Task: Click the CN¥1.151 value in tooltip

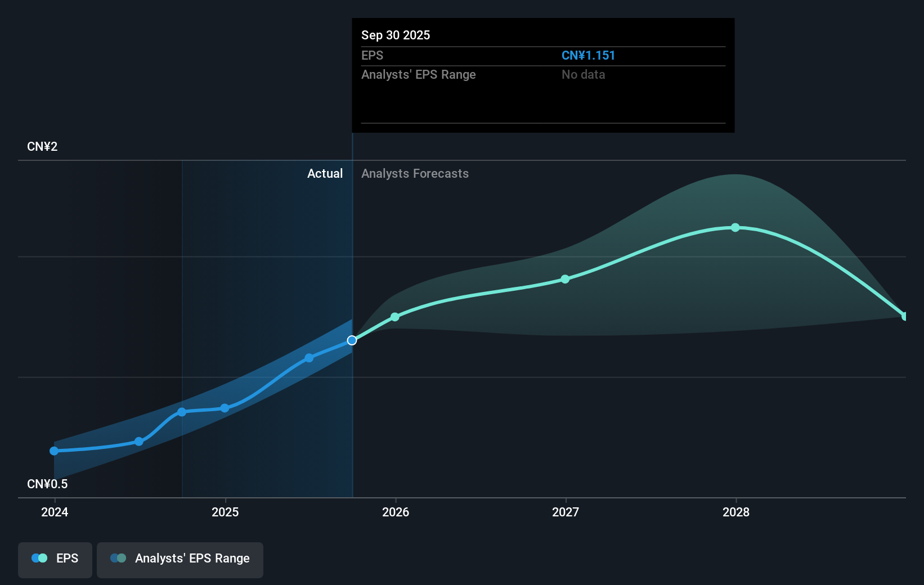Action: 588,56
